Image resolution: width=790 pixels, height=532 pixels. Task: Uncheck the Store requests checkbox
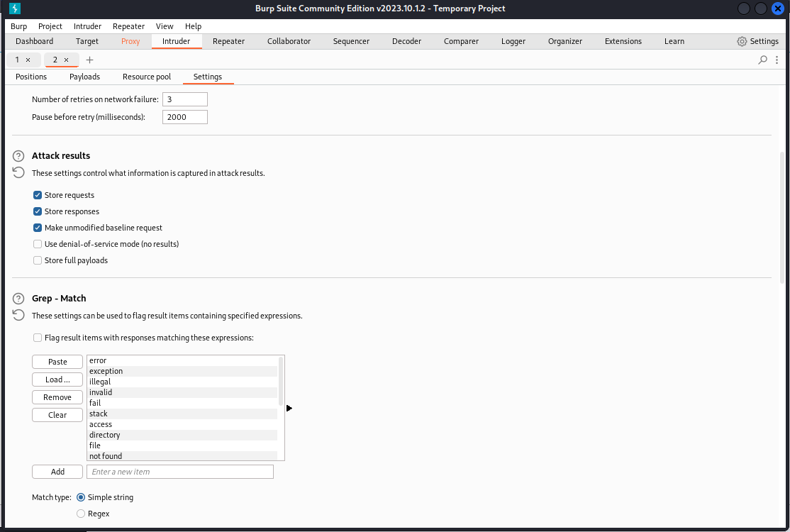[38, 195]
